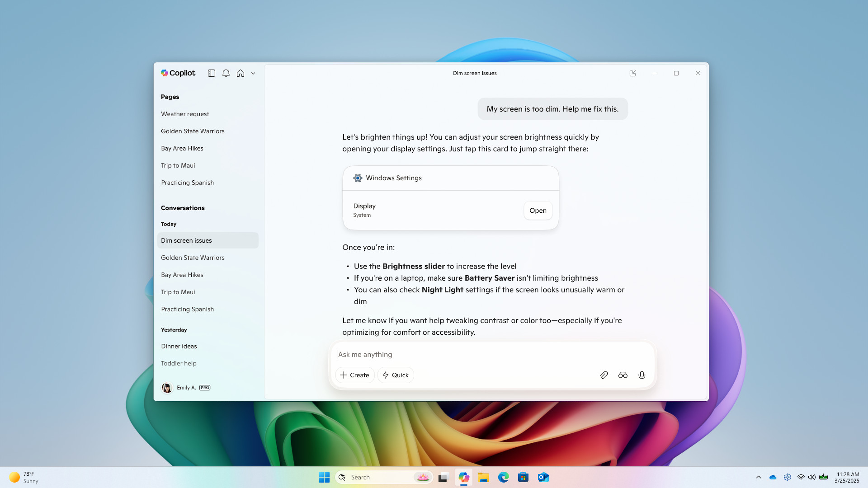Go to Copilot home
Viewport: 868px width, 488px height.
(240, 73)
